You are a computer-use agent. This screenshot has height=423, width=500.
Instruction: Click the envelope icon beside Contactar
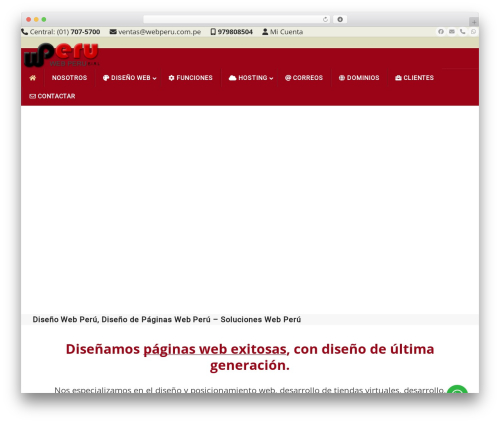pos(32,96)
